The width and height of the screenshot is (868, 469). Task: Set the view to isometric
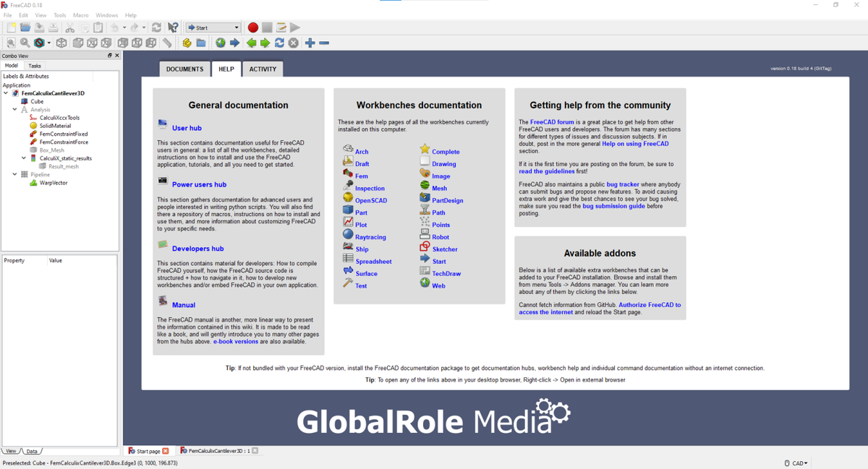(61, 43)
